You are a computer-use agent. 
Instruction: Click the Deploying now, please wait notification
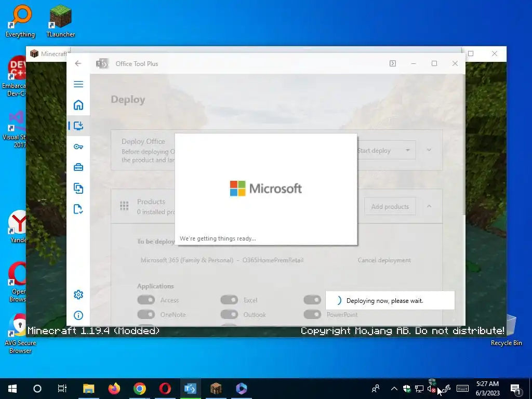click(390, 300)
